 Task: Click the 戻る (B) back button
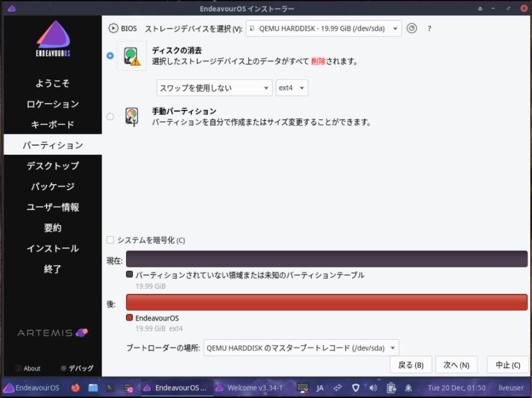point(411,365)
